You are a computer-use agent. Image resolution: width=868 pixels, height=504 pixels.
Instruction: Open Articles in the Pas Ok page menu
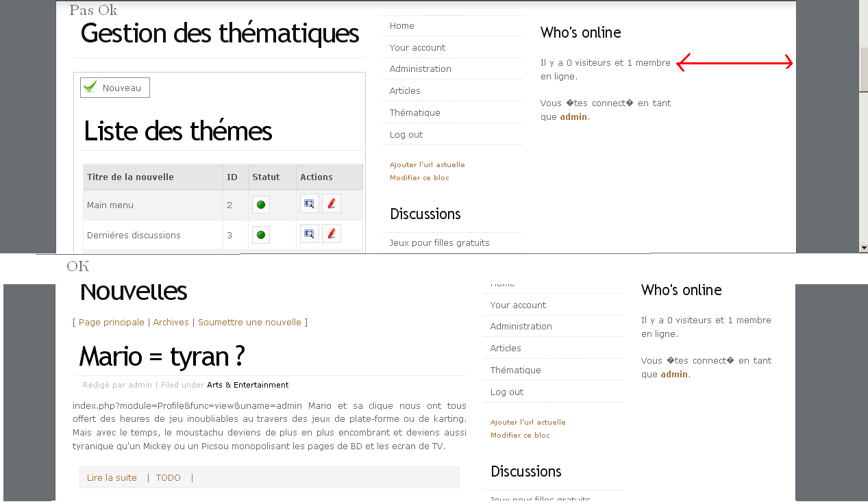pyautogui.click(x=405, y=90)
